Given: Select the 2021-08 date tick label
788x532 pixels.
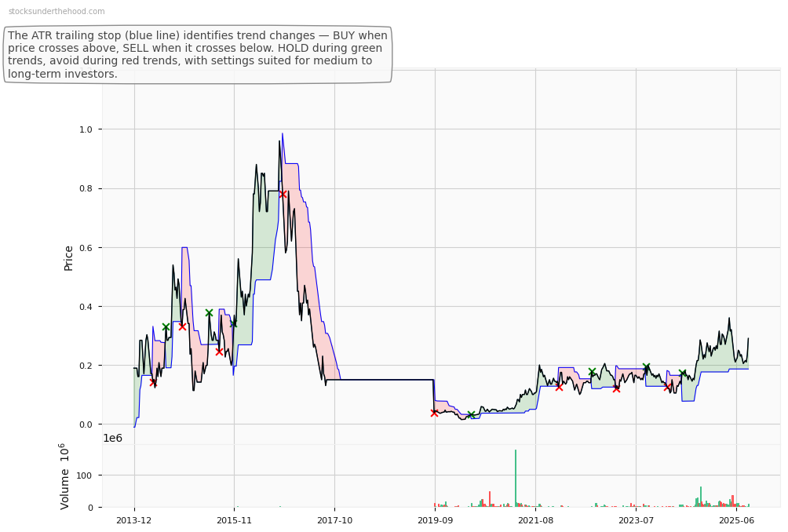Looking at the screenshot, I should 536,520.
